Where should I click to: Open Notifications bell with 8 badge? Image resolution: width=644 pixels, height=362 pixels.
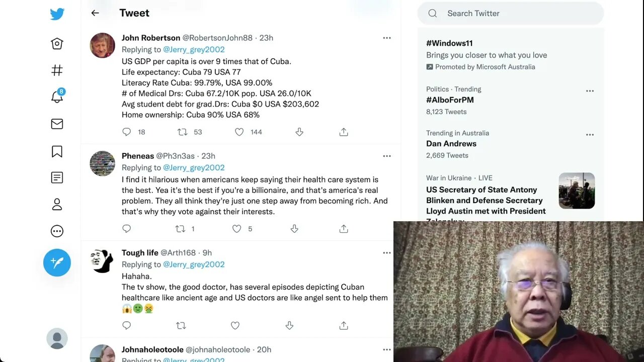(57, 97)
